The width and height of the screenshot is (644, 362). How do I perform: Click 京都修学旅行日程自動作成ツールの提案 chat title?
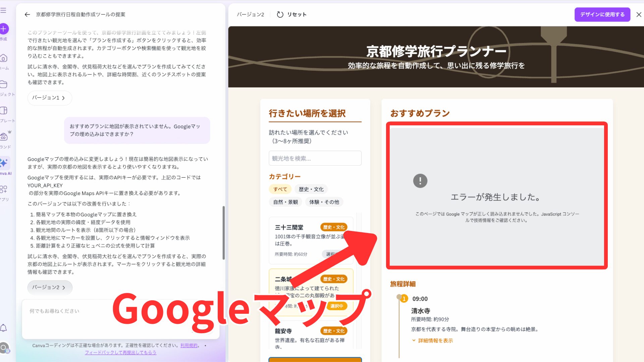coord(80,14)
